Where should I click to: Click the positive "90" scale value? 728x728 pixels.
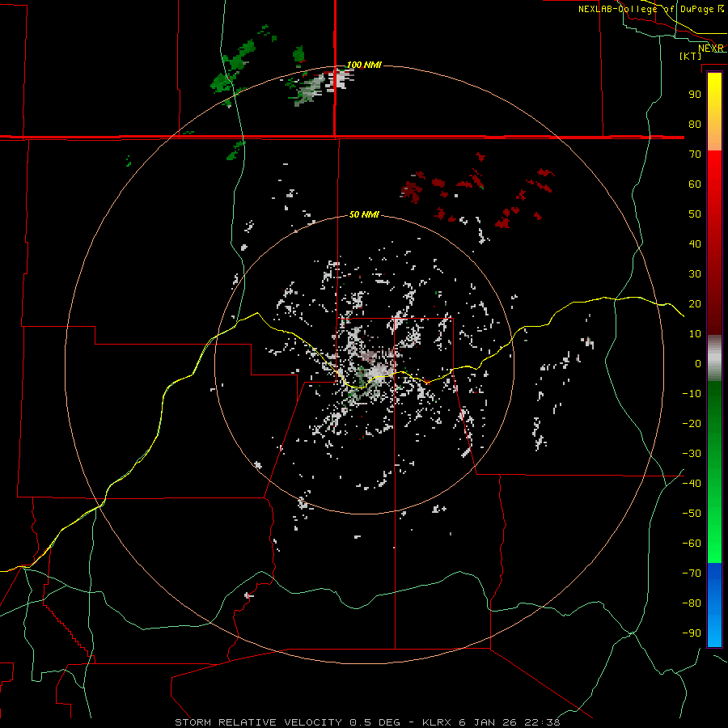pos(695,95)
